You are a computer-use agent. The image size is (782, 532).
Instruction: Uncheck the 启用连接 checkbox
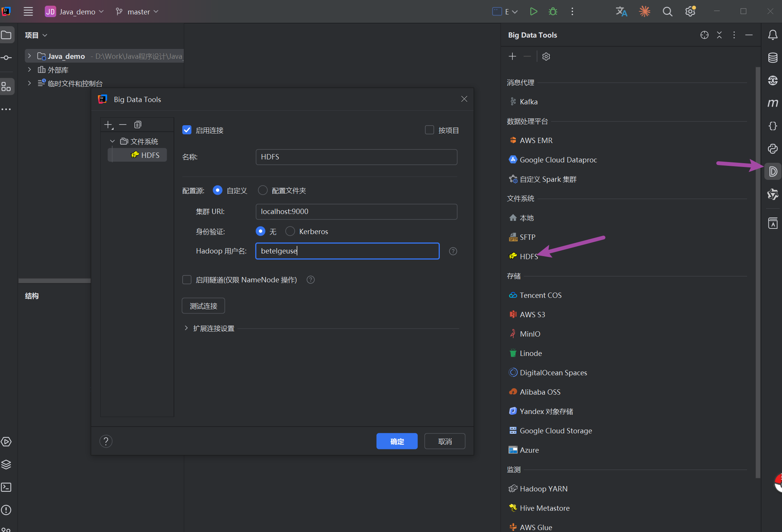coord(187,130)
